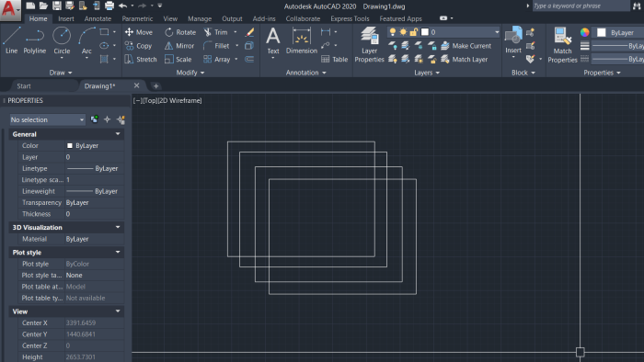The width and height of the screenshot is (644, 362).
Task: Click the Insert block tool
Action: point(513,40)
